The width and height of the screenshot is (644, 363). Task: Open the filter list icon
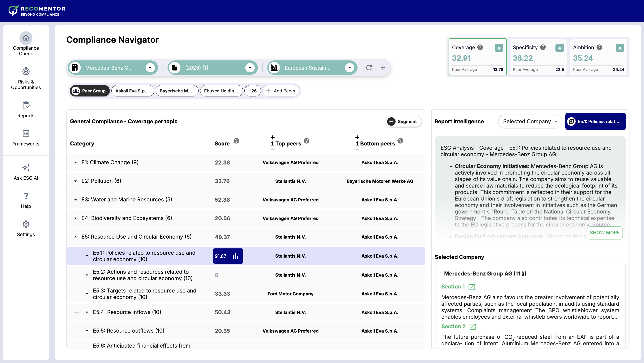[382, 68]
